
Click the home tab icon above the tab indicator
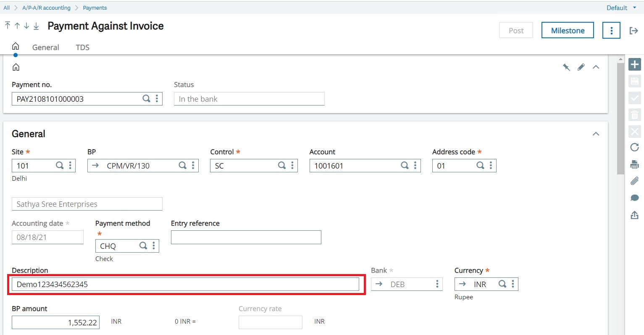tap(16, 46)
